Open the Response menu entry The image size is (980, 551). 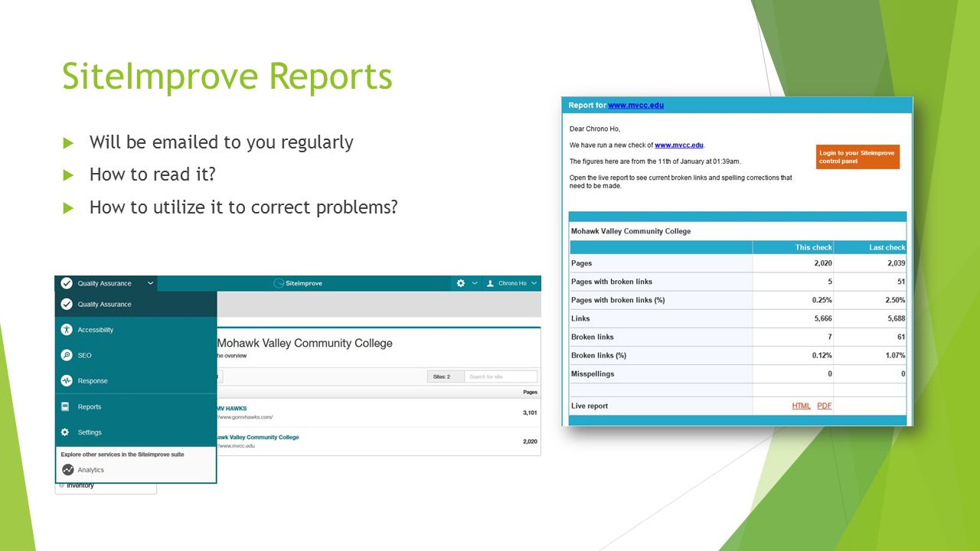[136, 380]
